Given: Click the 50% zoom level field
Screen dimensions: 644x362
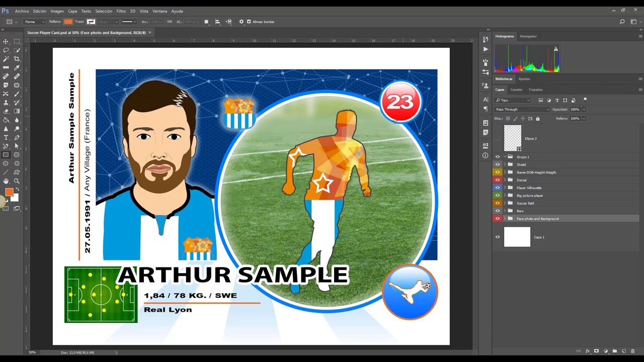Looking at the screenshot, I should tap(32, 352).
